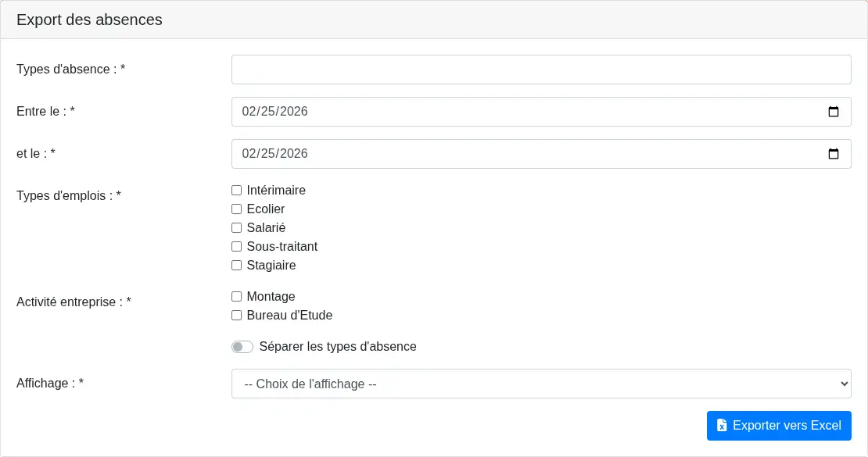Open the calendar picker for the "et le" date

[834, 154]
